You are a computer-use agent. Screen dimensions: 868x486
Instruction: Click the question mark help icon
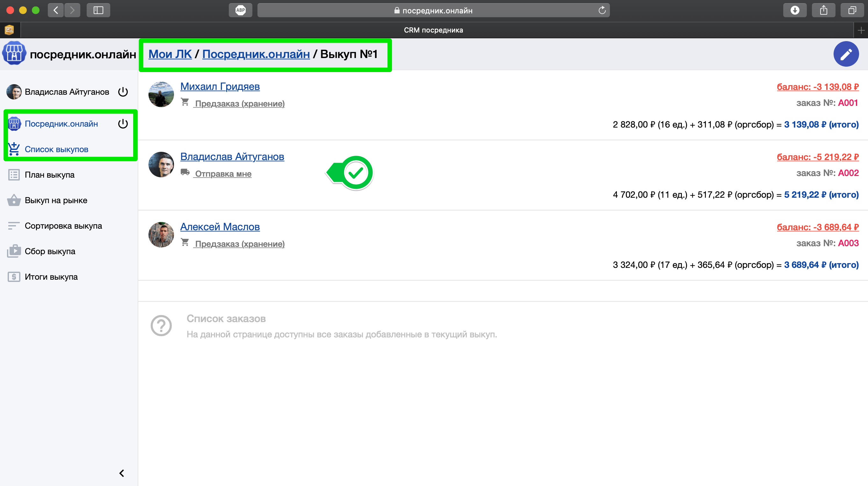click(x=161, y=326)
